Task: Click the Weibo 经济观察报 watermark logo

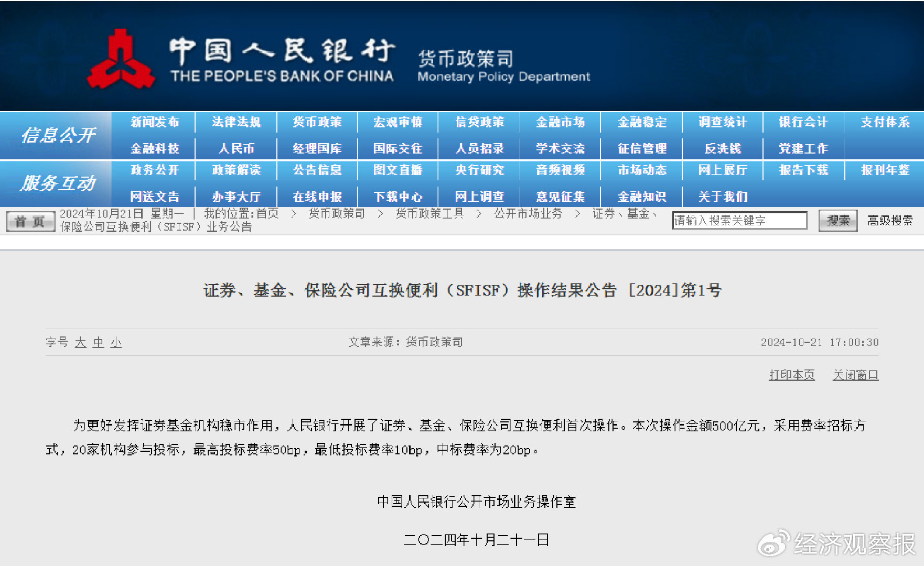Action: pos(837,543)
